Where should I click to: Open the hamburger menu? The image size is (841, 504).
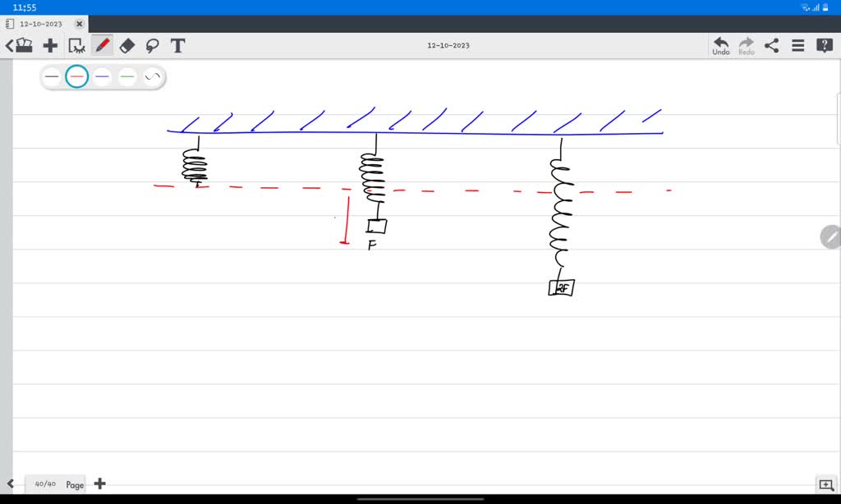798,46
